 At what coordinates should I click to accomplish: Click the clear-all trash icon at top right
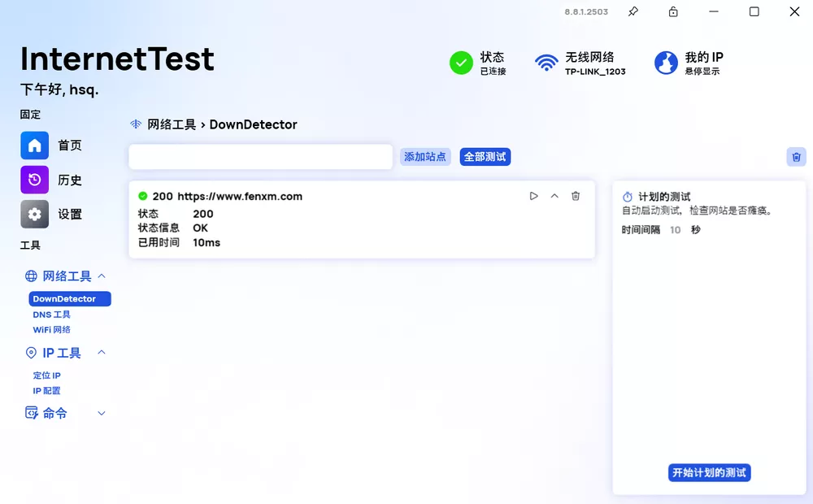796,157
